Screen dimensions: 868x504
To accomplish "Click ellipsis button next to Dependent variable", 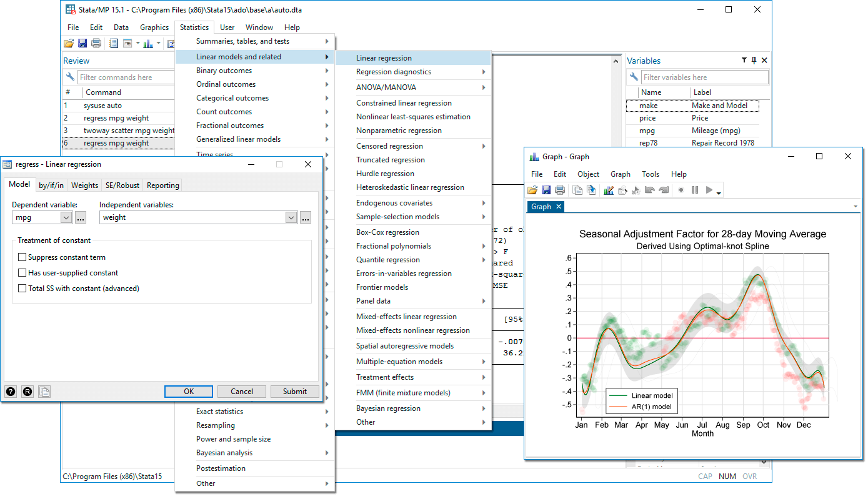I will click(81, 217).
